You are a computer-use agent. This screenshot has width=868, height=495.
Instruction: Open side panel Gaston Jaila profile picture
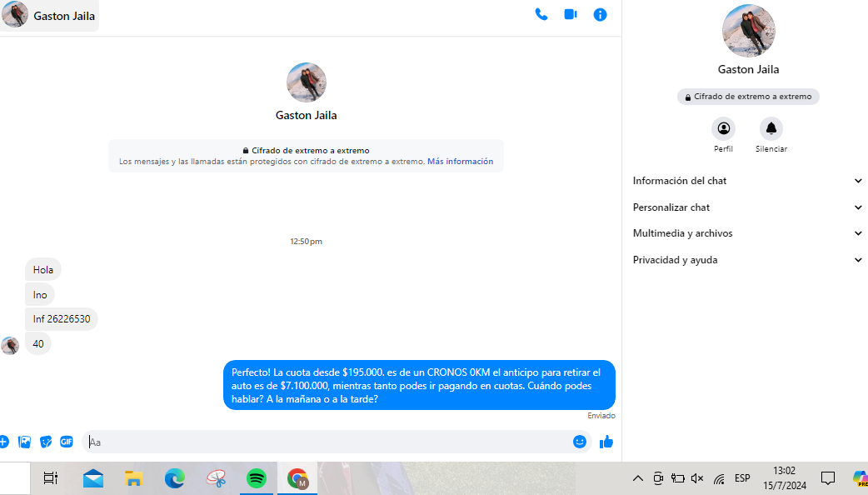point(748,31)
